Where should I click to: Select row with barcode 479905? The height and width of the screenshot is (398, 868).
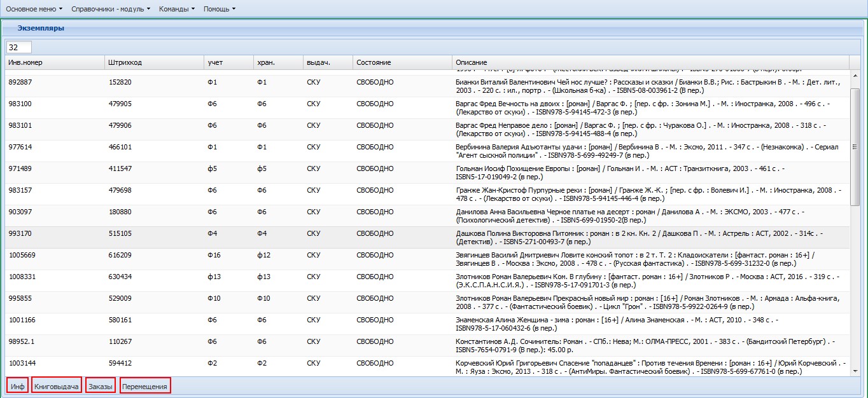tap(428, 108)
